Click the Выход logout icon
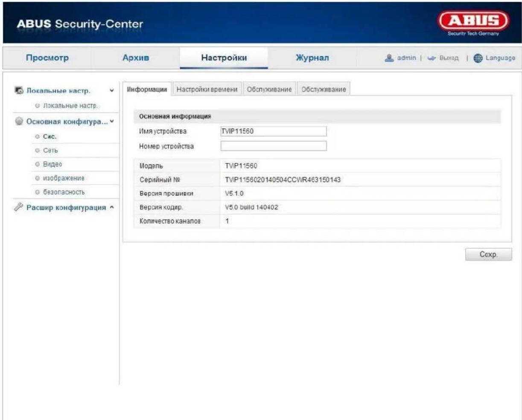The height and width of the screenshot is (420, 522). 432,58
